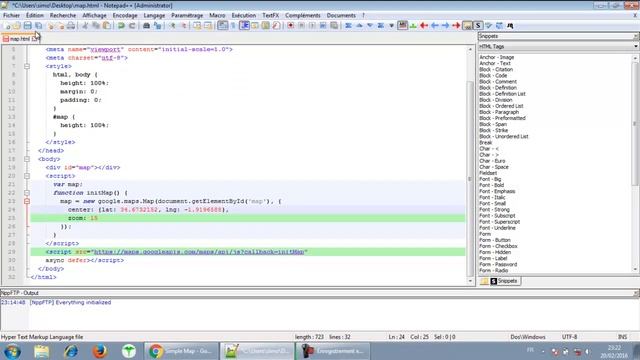Viewport: 640px width, 360px height.
Task: Click the Open file toolbar icon
Action: [x=17, y=26]
